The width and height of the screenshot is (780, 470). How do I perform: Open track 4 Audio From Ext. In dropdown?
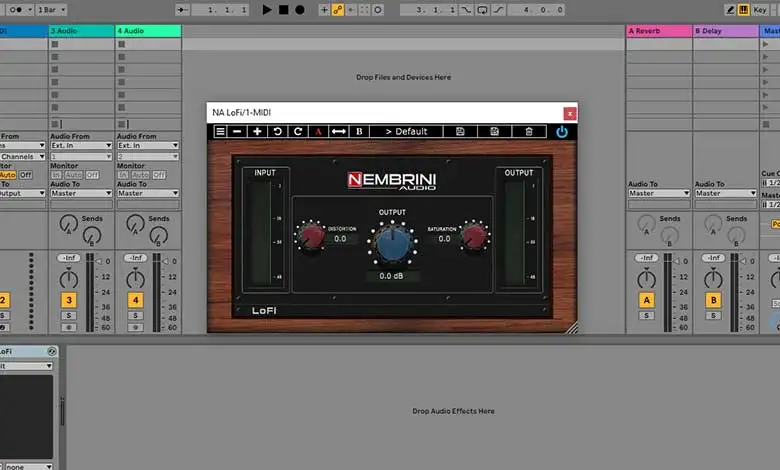pyautogui.click(x=148, y=145)
